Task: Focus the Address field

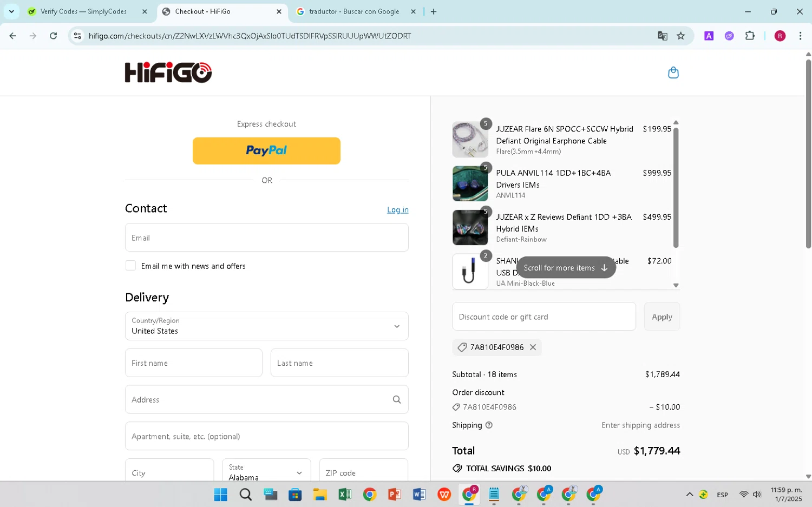Action: click(x=266, y=399)
